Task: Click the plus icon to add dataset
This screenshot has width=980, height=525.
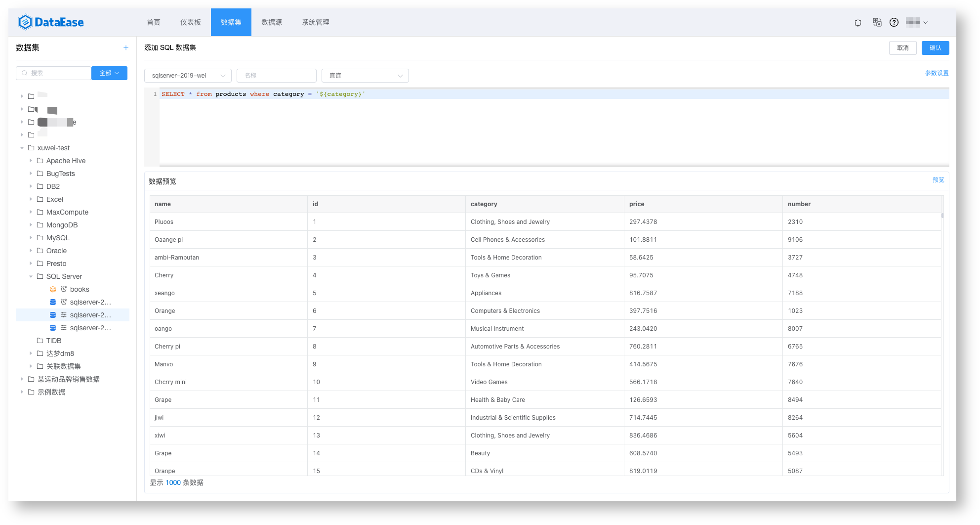Action: [x=126, y=48]
